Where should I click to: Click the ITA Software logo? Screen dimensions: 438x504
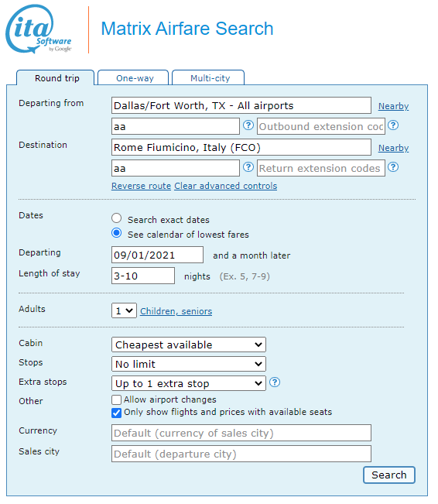(39, 29)
